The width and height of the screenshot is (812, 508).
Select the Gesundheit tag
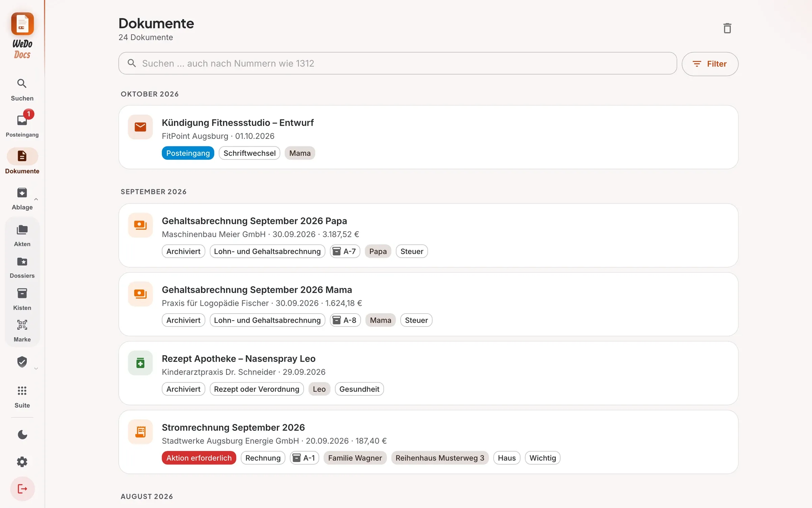click(359, 389)
